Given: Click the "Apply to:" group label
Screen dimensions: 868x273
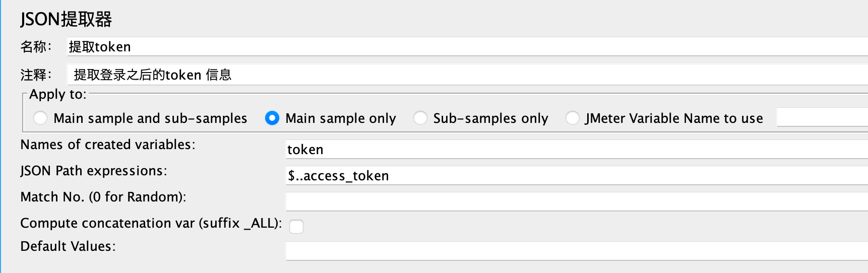Looking at the screenshot, I should click(57, 94).
